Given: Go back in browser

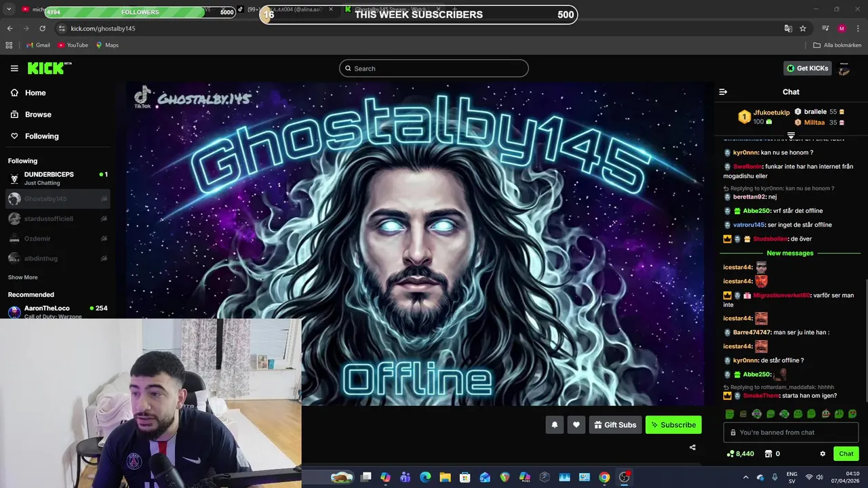Looking at the screenshot, I should pyautogui.click(x=9, y=28).
